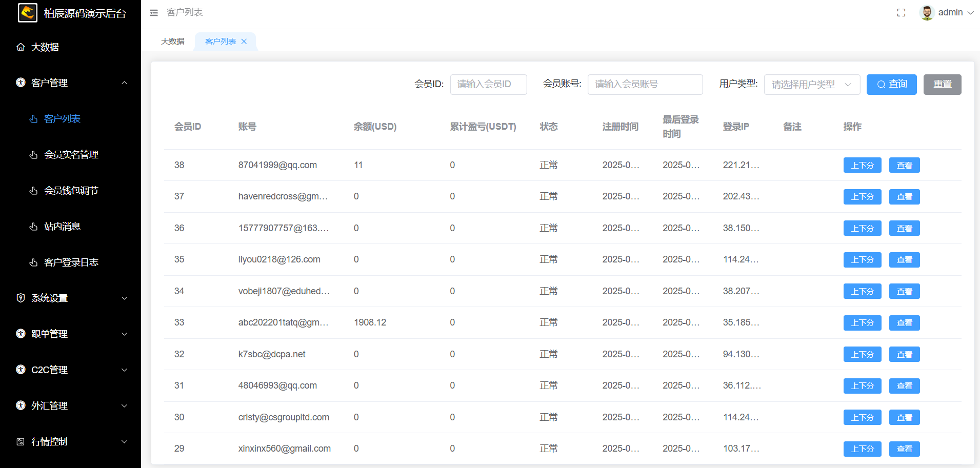Click the 累计盈亏(USDT) column header
This screenshot has width=980, height=468.
[483, 127]
